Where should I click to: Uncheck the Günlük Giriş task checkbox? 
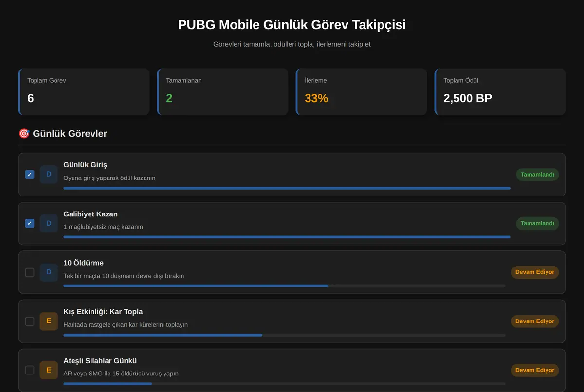(x=30, y=175)
